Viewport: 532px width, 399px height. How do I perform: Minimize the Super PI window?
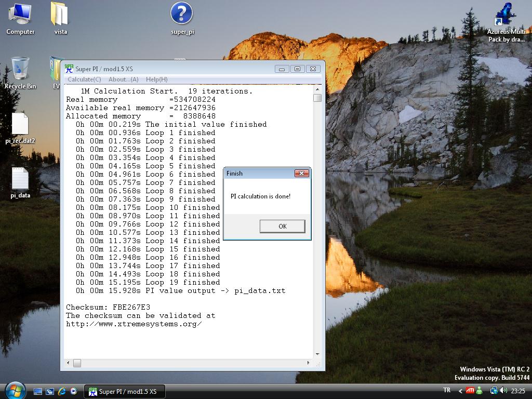tap(282, 69)
